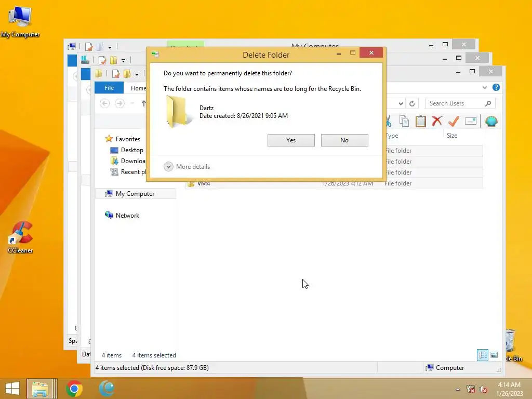
Task: Click the Delete Folder dialog title icon
Action: click(155, 54)
